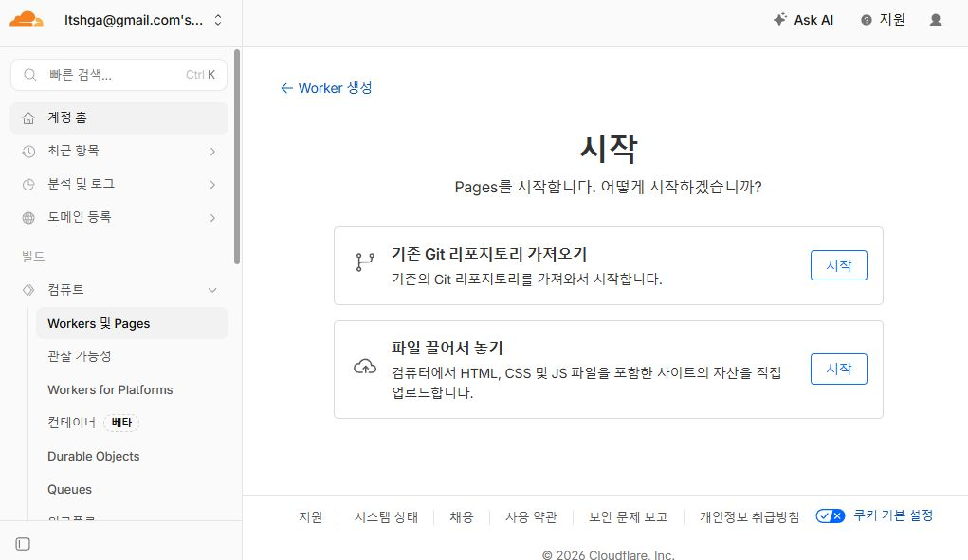Open the 지원 footer link
The height and width of the screenshot is (560, 968).
point(311,516)
